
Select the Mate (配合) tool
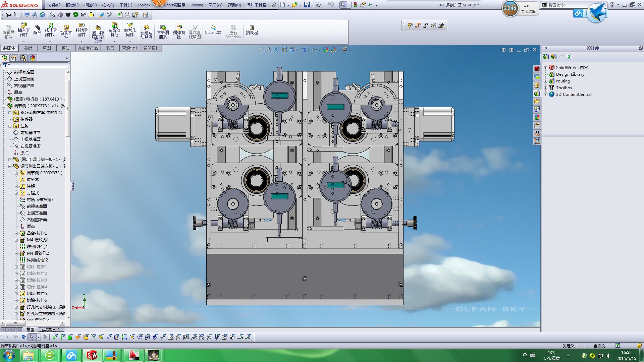coord(37,29)
